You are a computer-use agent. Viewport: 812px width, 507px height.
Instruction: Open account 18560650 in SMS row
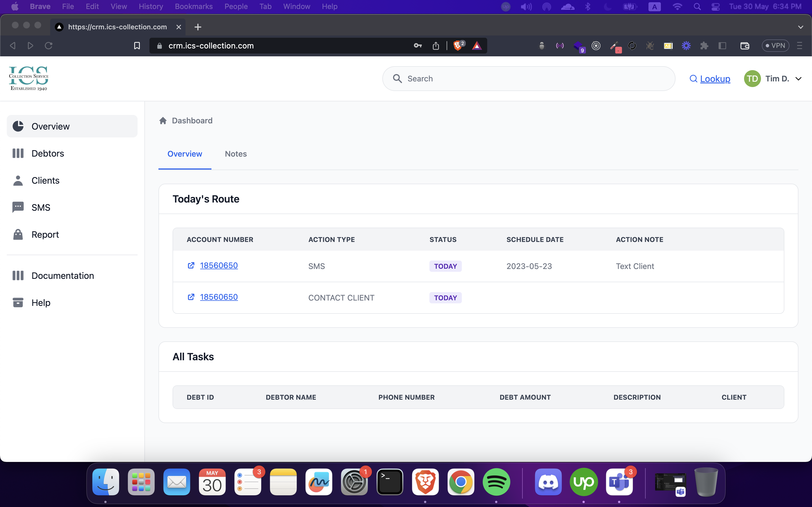pos(219,266)
